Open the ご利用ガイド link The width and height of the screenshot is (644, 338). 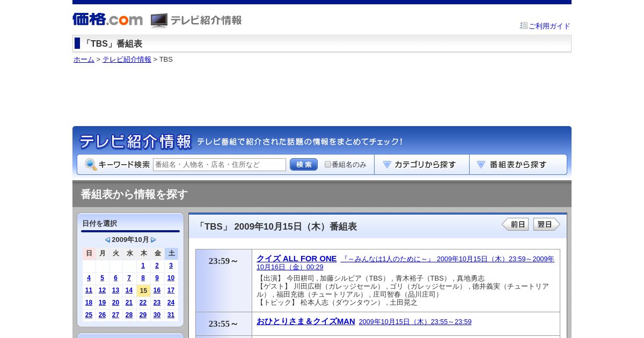549,26
